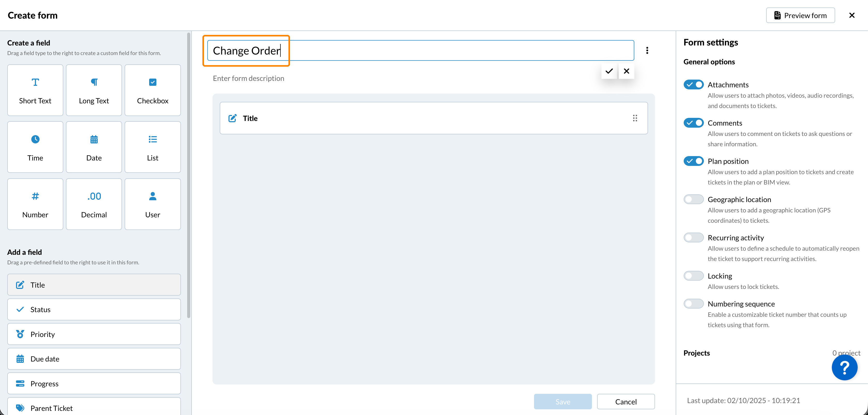The image size is (868, 415).
Task: Click the Short Text field type icon
Action: [x=35, y=82]
